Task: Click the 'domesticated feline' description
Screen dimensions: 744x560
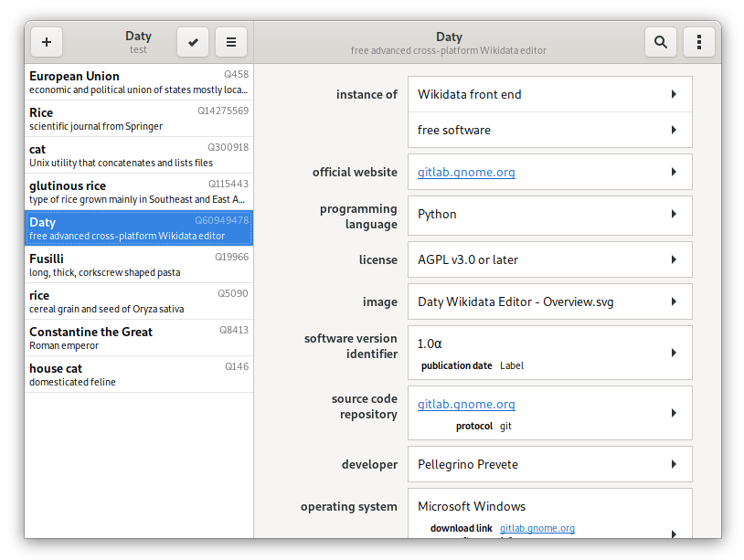Action: coord(72,382)
